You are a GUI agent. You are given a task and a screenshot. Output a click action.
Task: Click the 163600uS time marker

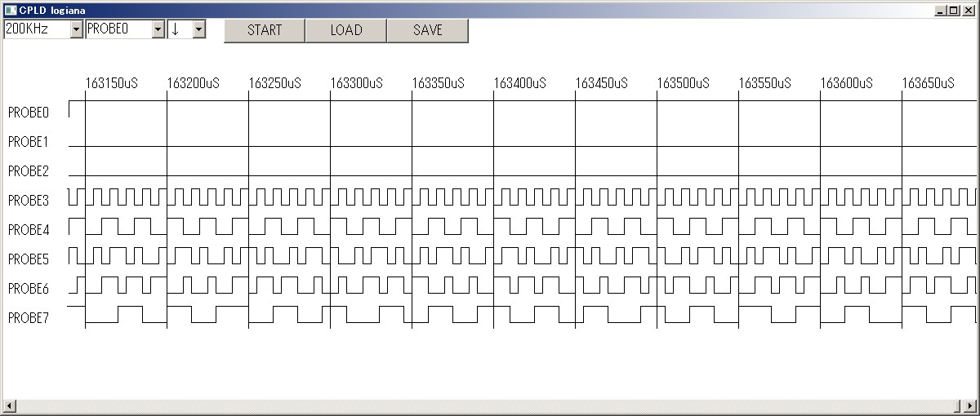point(847,83)
